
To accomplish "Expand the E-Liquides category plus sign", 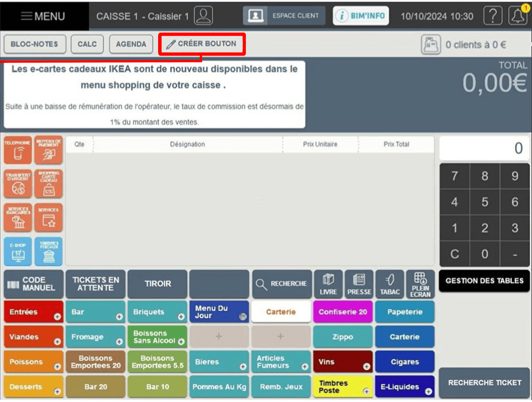I will [429, 392].
